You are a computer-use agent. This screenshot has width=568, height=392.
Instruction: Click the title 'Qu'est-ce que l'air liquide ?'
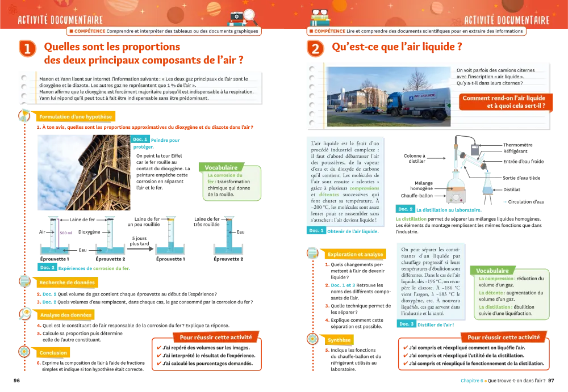(x=396, y=47)
